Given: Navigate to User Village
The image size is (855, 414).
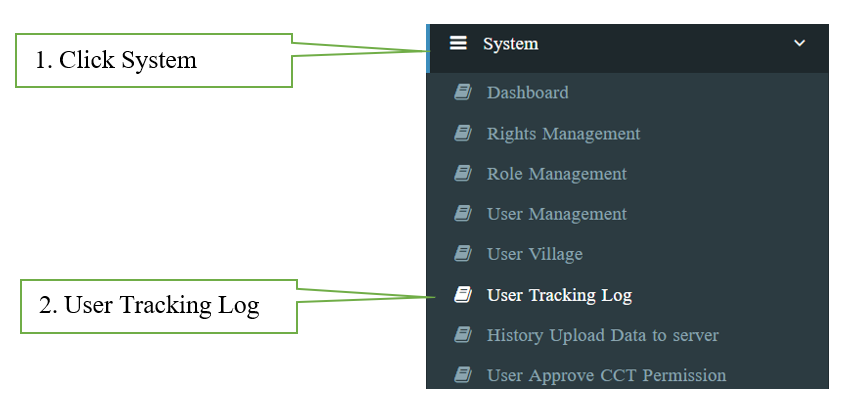Looking at the screenshot, I should pyautogui.click(x=534, y=254).
